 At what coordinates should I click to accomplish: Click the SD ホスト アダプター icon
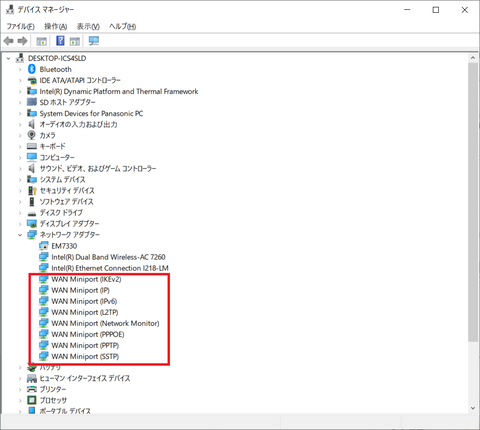pyautogui.click(x=32, y=102)
